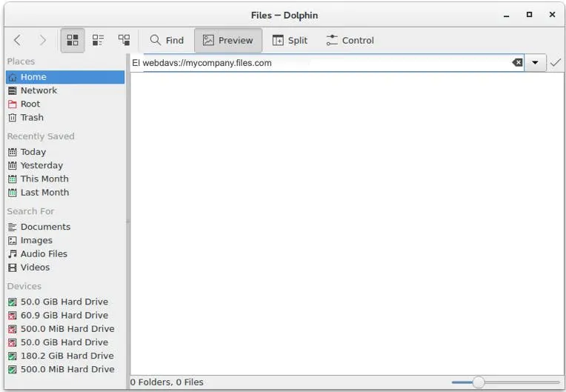Viewport: 566px width, 392px height.
Task: Click the Network server icon
Action: [13, 90]
